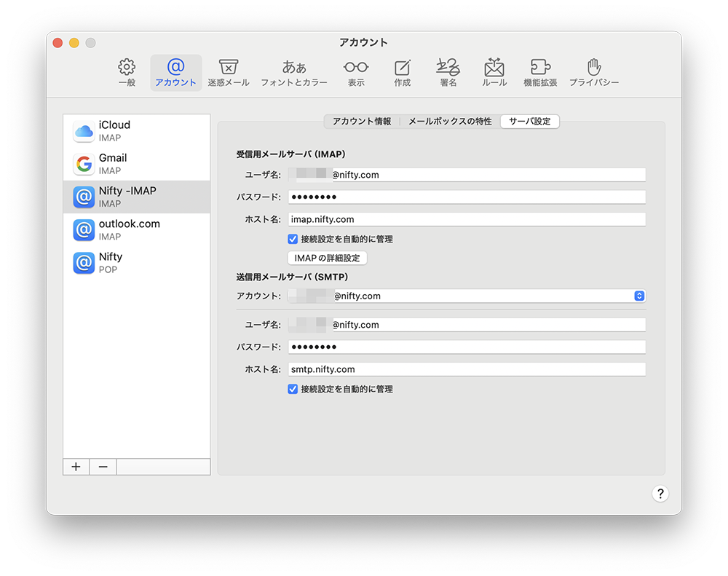Expand the SMTP アカウント dropdown
The width and height of the screenshot is (728, 576).
pos(639,296)
